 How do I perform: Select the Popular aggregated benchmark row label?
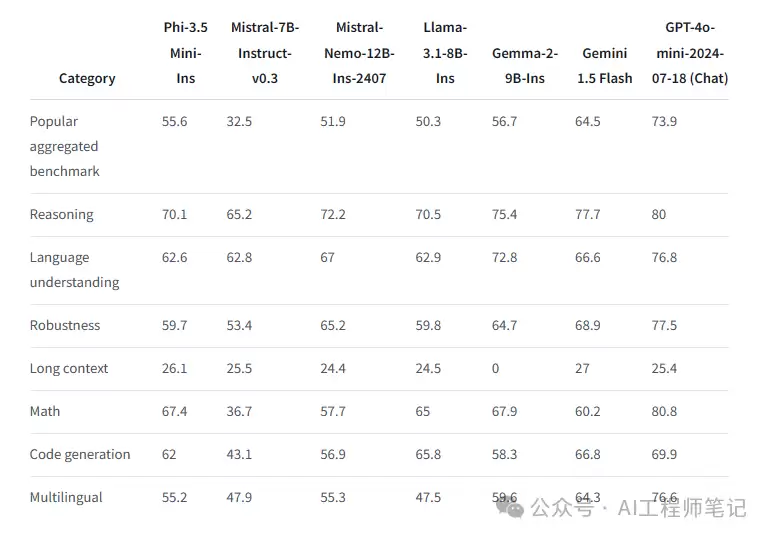pyautogui.click(x=64, y=146)
